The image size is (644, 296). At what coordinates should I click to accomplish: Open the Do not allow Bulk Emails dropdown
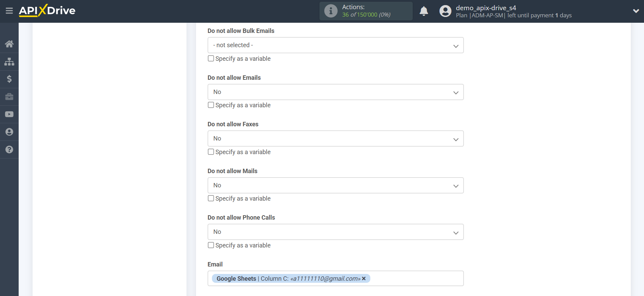[x=335, y=45]
